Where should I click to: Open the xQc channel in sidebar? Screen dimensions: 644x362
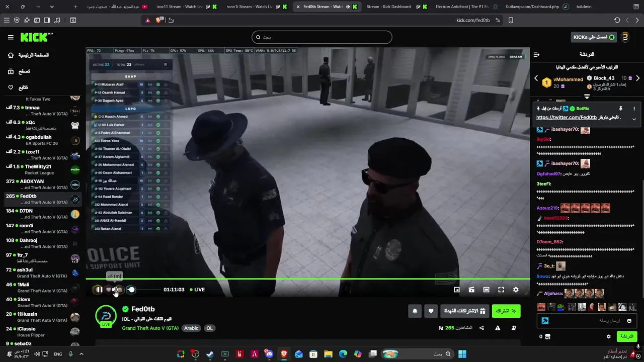click(x=42, y=125)
